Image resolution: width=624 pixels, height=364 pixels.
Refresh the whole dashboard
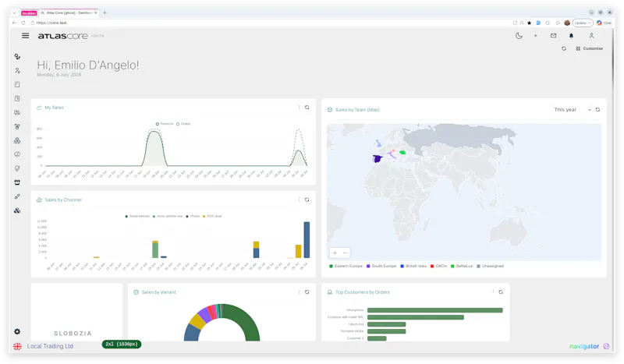coord(564,48)
